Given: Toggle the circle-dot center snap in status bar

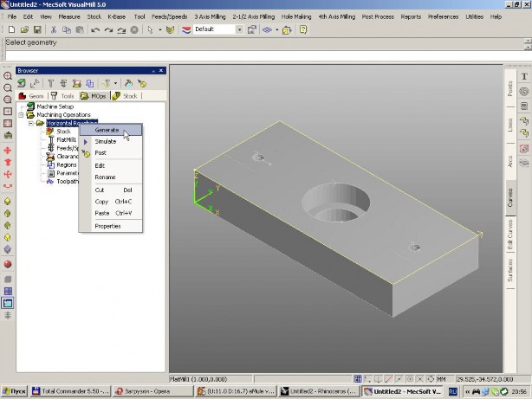Looking at the screenshot, I should [410, 379].
